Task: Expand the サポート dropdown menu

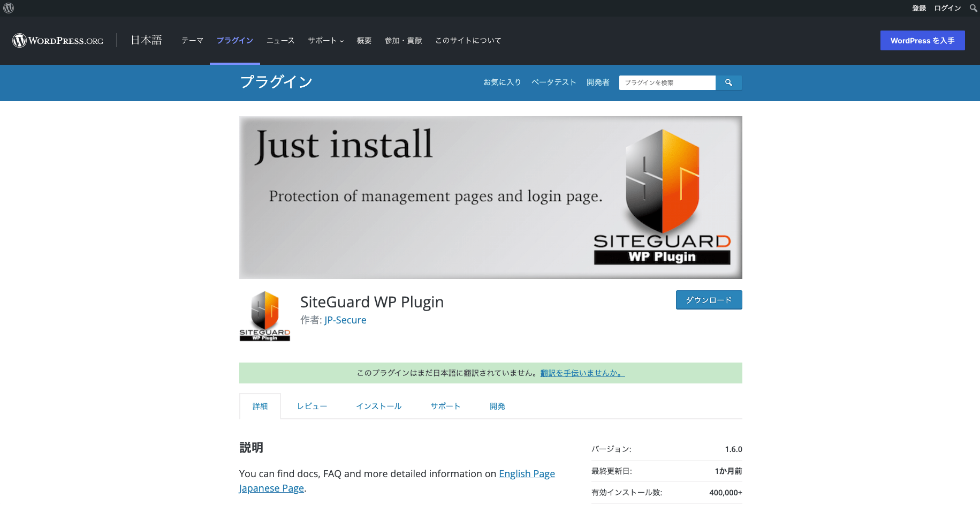Action: pos(325,41)
